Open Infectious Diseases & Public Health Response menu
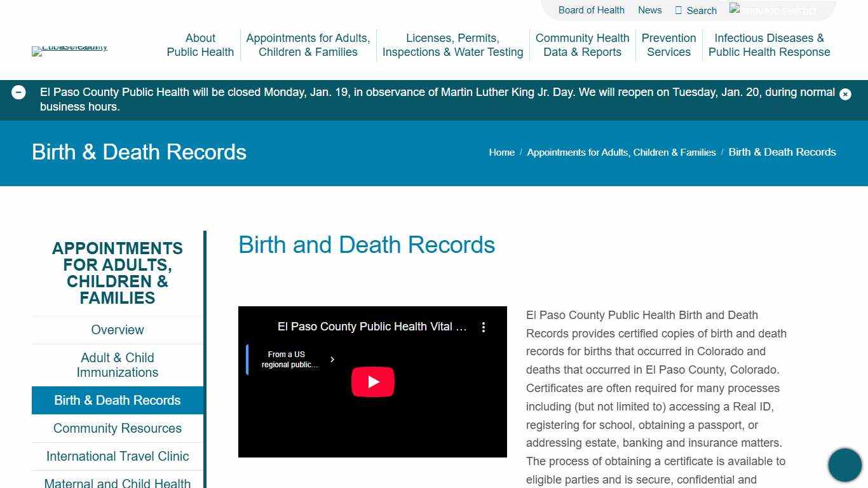This screenshot has width=868, height=488. [x=770, y=45]
